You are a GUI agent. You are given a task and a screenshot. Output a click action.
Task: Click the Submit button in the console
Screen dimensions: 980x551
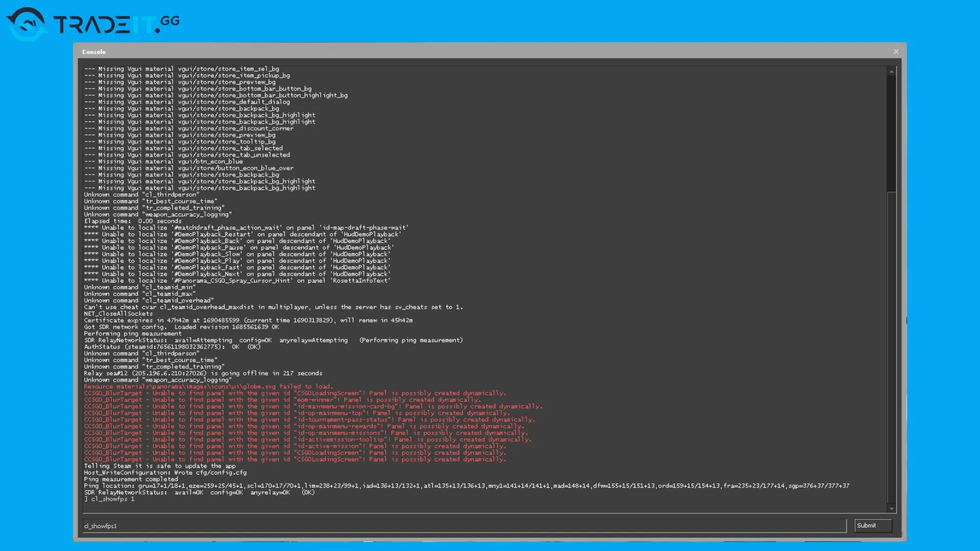[873, 525]
